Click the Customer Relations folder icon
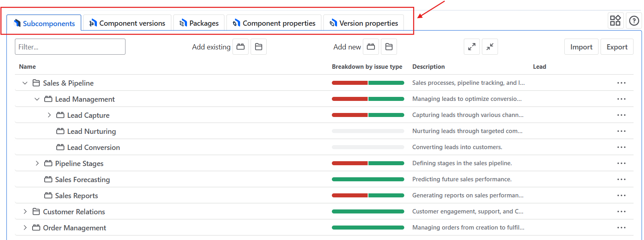The image size is (644, 240). (36, 211)
